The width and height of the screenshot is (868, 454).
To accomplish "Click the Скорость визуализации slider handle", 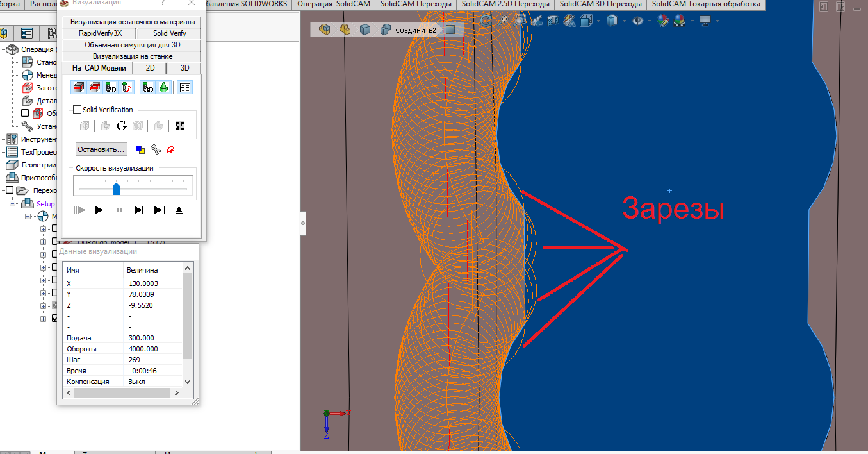I will tap(116, 189).
